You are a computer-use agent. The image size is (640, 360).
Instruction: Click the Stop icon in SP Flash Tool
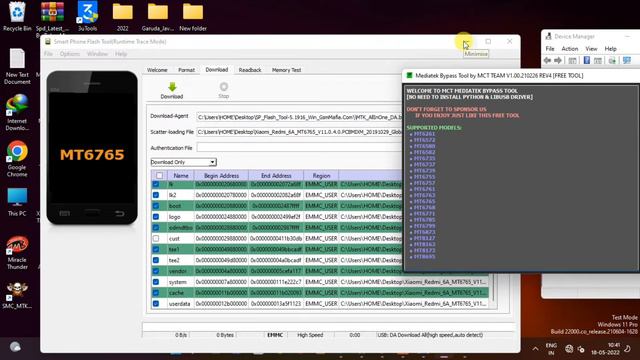click(223, 87)
